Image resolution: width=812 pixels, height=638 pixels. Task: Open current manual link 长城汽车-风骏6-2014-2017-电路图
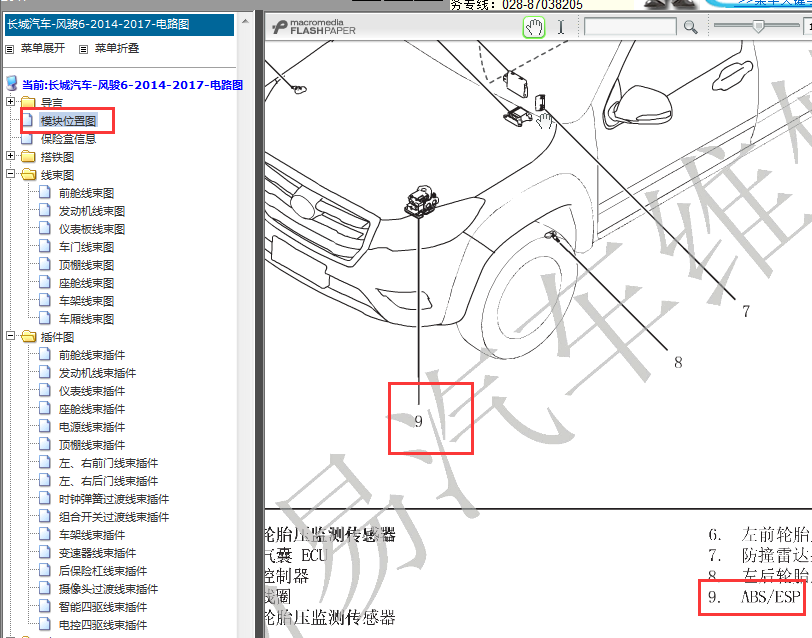(132, 85)
